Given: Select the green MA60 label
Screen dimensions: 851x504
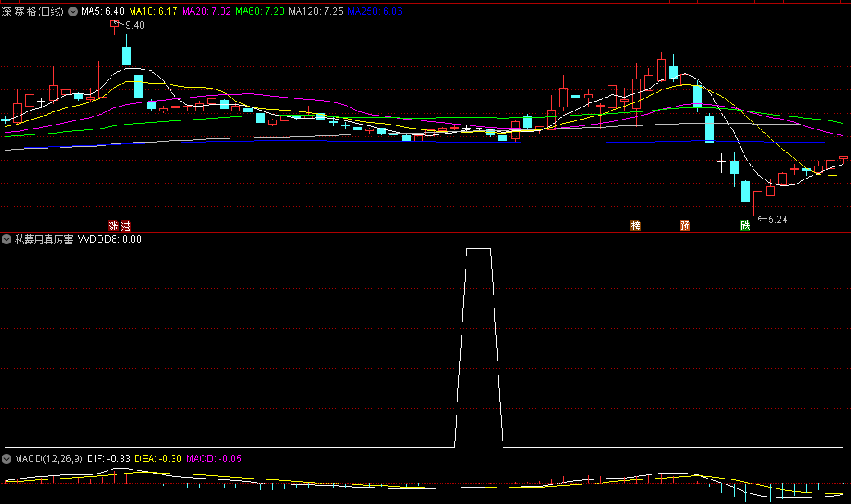Looking at the screenshot, I should click(259, 12).
